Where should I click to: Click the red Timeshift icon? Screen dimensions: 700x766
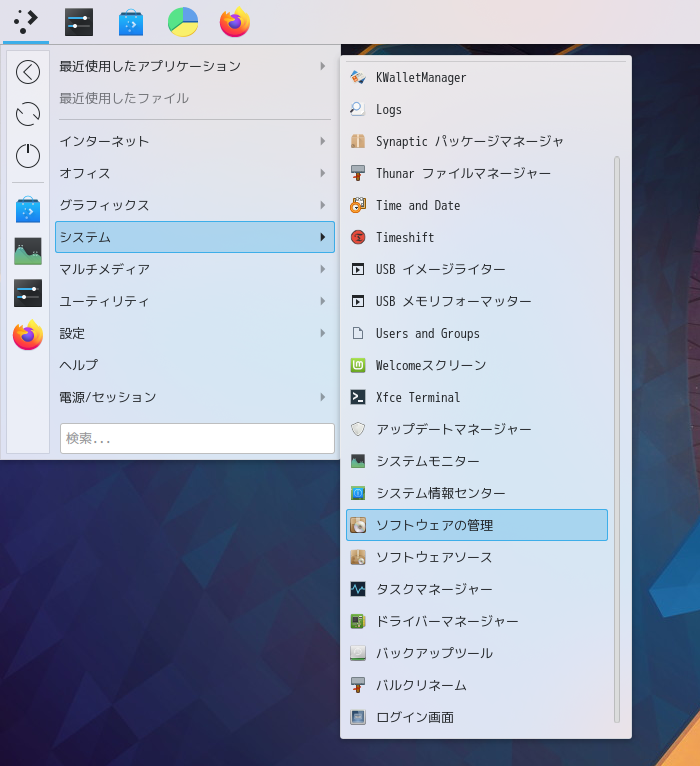pos(358,237)
